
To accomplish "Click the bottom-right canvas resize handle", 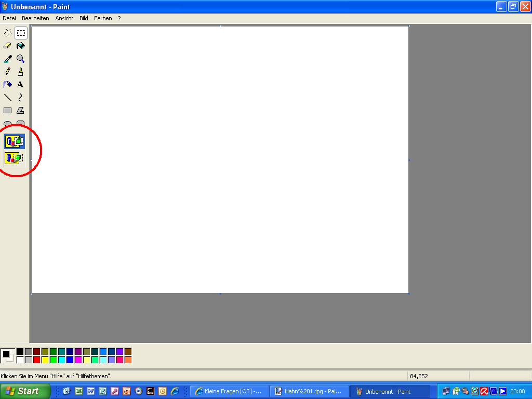I will pos(409,294).
